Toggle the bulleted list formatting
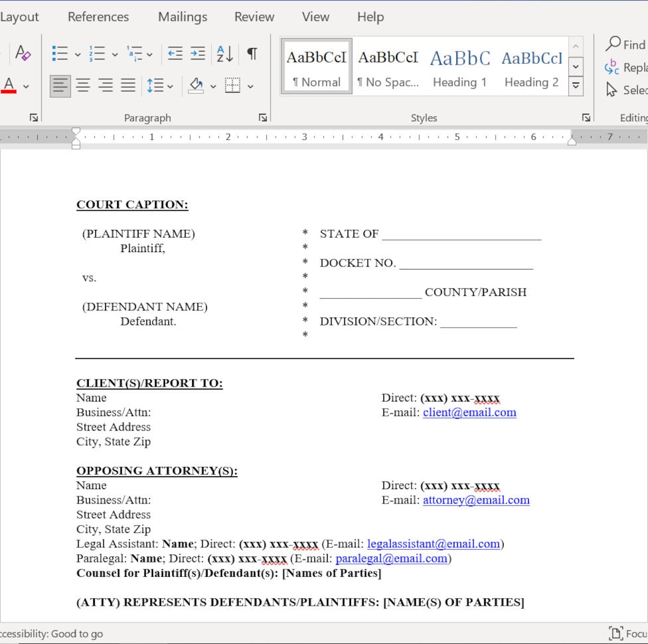Viewport: 648px width, 644px height. tap(60, 54)
